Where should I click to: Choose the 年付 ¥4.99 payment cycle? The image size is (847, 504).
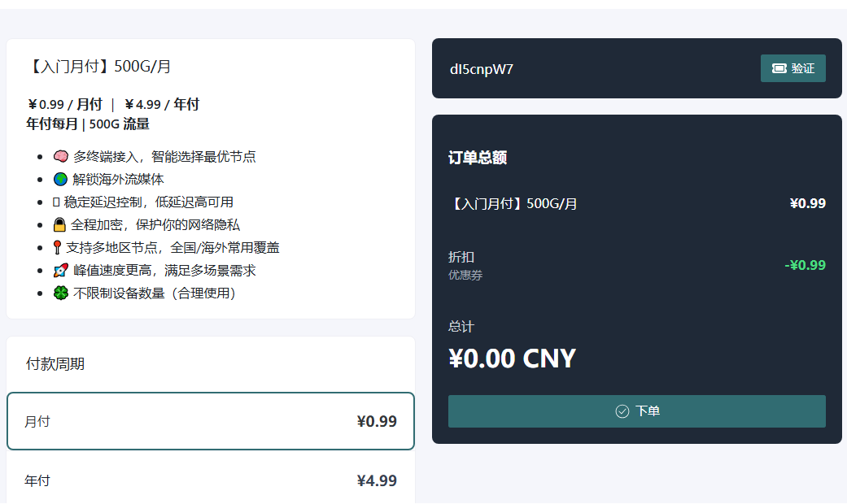click(x=211, y=480)
